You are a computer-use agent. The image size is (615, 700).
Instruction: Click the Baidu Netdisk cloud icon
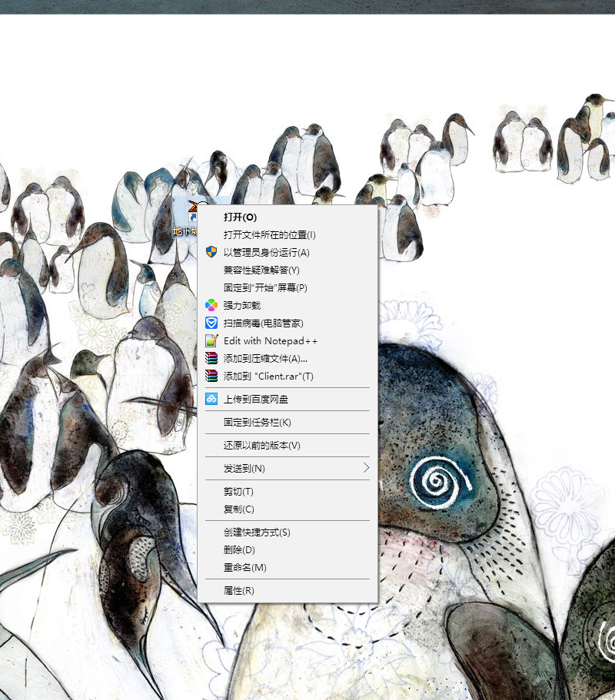tap(211, 399)
